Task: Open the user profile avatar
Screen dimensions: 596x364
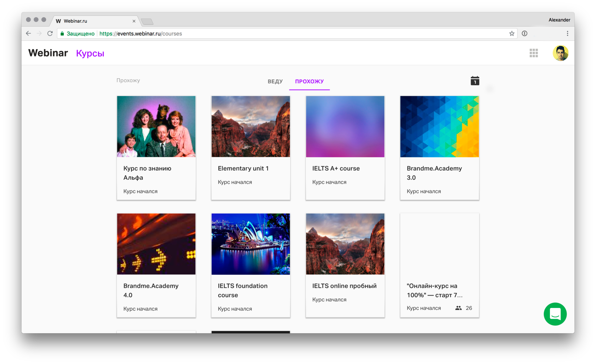Action: [561, 53]
